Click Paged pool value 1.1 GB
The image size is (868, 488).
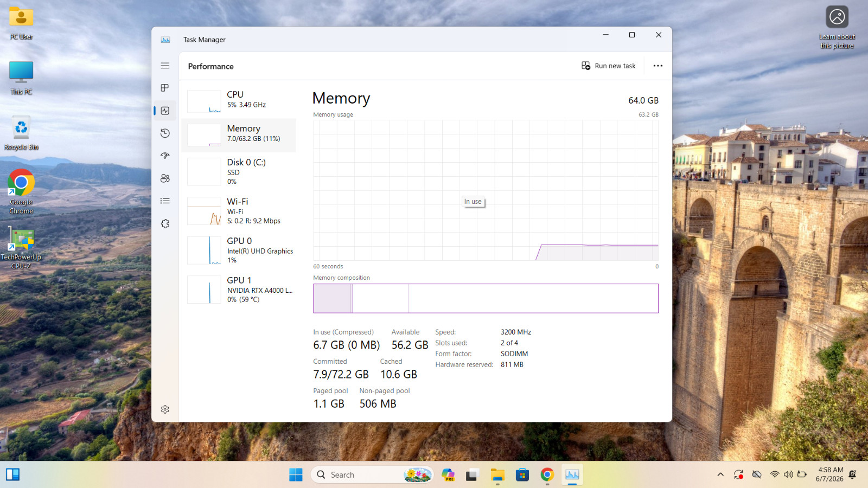329,403
